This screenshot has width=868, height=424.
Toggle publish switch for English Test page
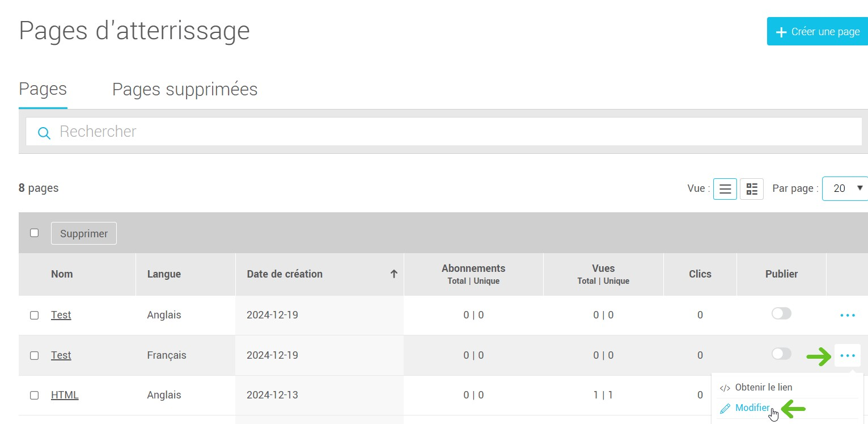[x=781, y=314]
